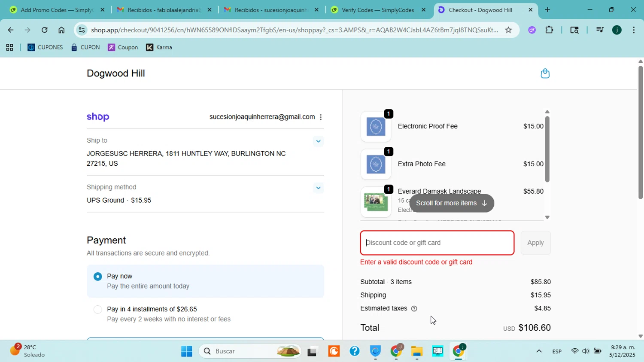Open the taskbar clock showing 9:29 a. m.

coord(622,351)
